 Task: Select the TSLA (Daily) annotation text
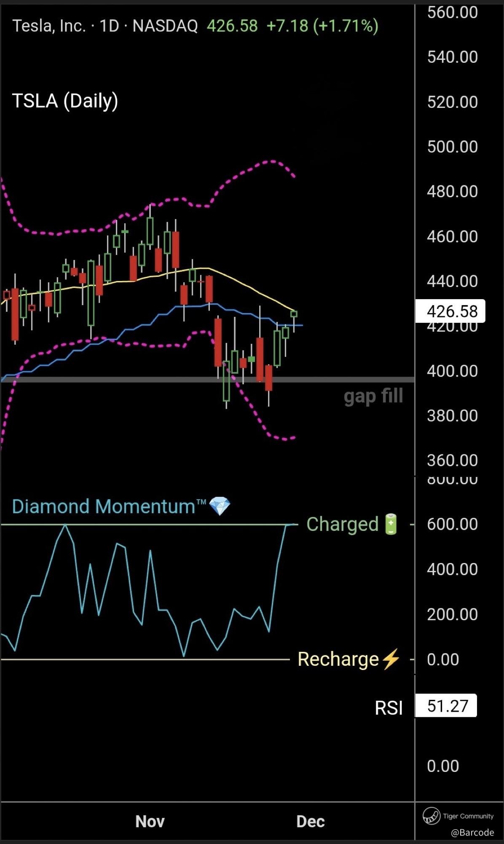point(65,101)
